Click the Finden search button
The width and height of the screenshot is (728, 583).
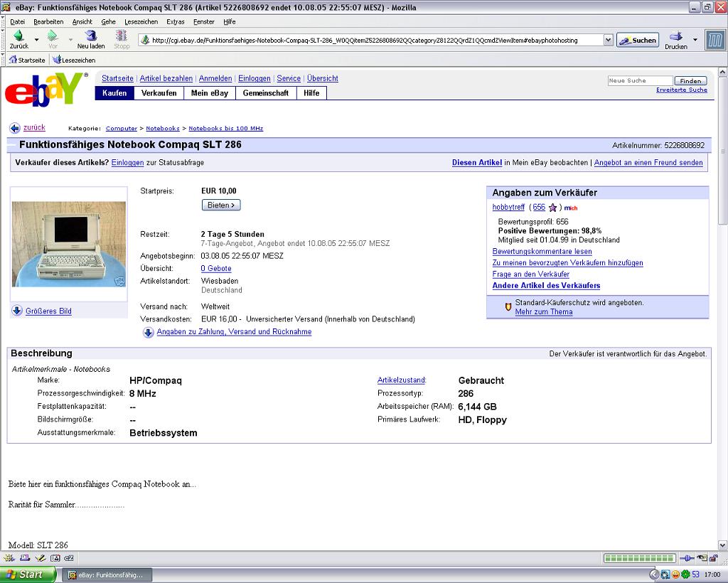(690, 81)
